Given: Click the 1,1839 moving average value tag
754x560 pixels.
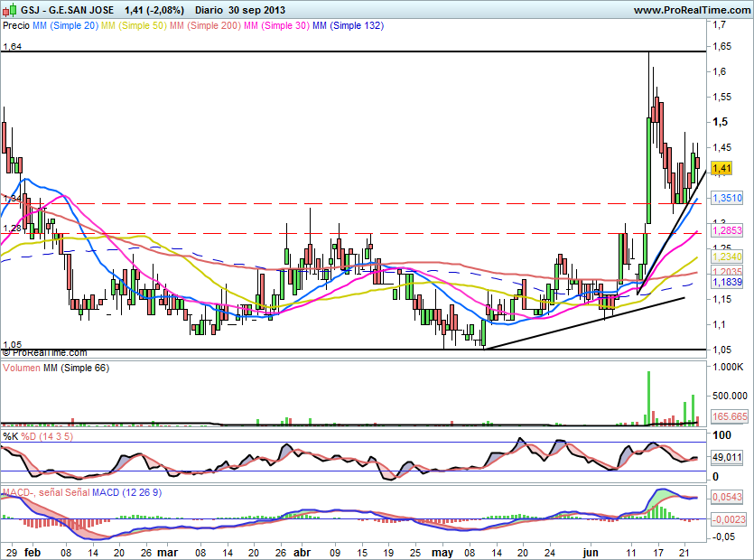Looking at the screenshot, I should click(727, 283).
